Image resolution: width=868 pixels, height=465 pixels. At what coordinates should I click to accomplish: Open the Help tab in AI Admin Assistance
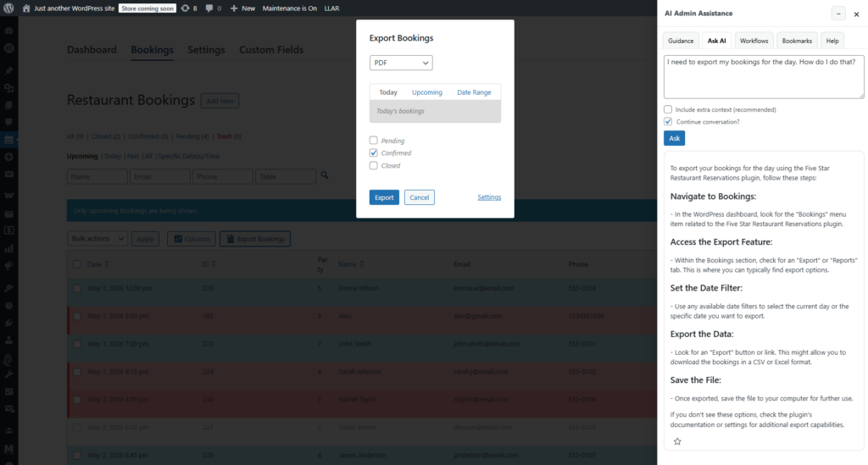tap(832, 41)
